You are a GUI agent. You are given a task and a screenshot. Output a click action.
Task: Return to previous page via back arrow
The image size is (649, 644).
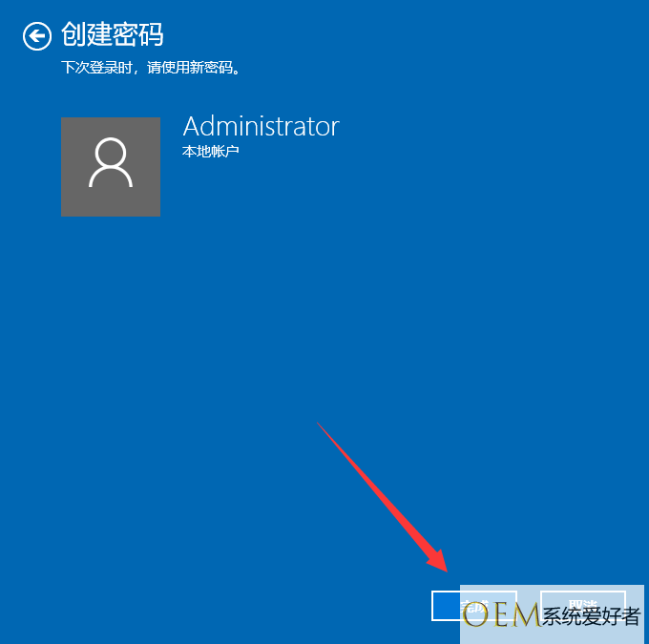point(37,36)
